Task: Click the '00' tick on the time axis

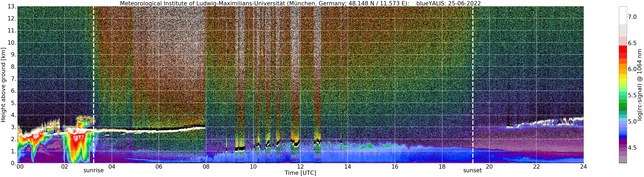Action: pos(20,167)
